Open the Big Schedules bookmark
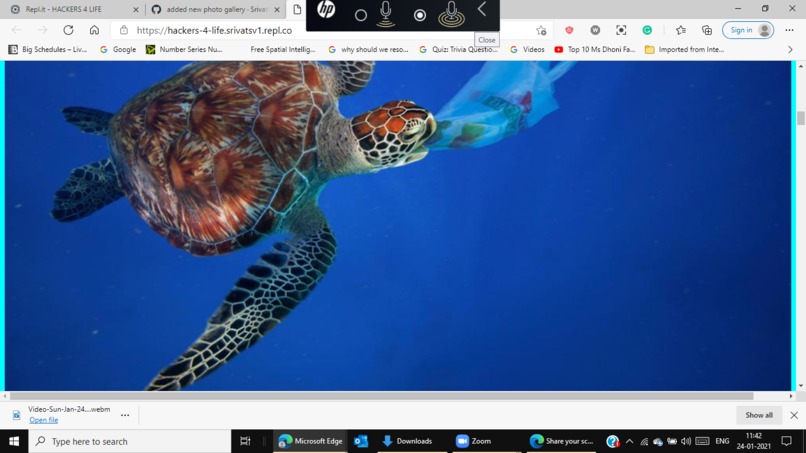The height and width of the screenshot is (453, 806). pyautogui.click(x=48, y=49)
